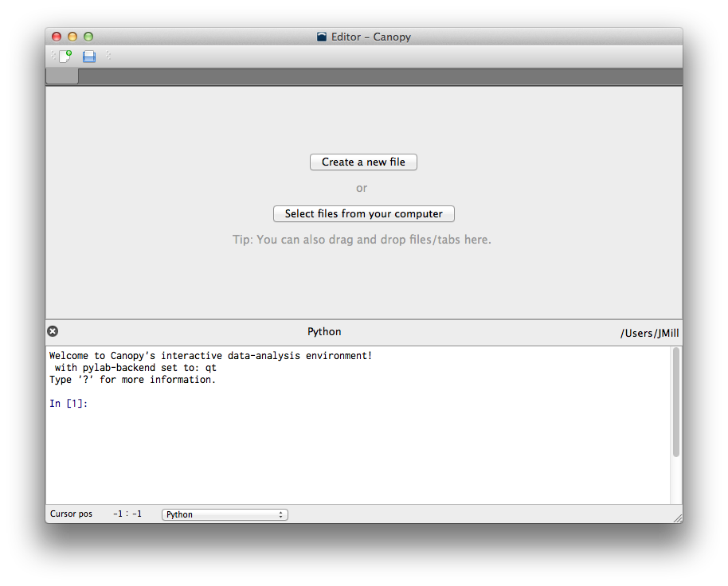Click the Canopy icon in title bar
728x586 pixels.
click(322, 37)
